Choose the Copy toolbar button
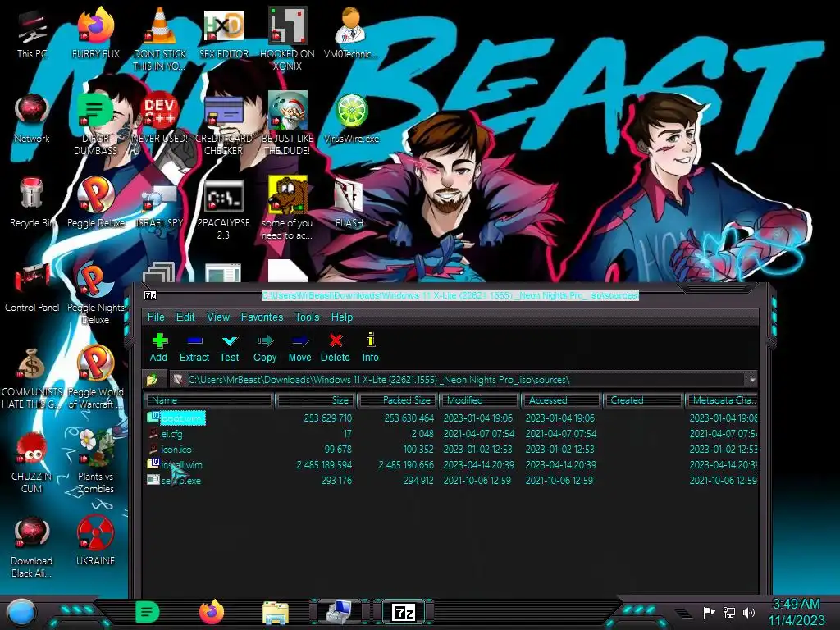Viewport: 840px width, 630px height. pyautogui.click(x=265, y=347)
